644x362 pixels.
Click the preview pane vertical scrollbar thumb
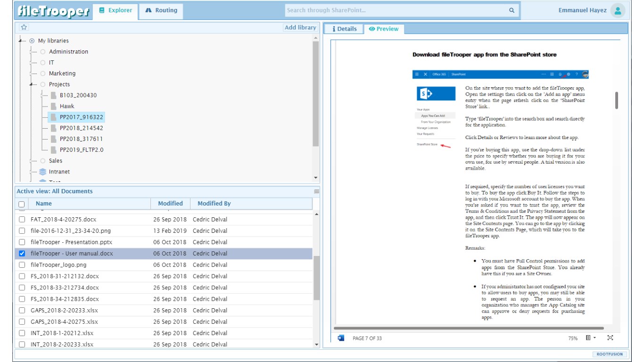pos(617,100)
